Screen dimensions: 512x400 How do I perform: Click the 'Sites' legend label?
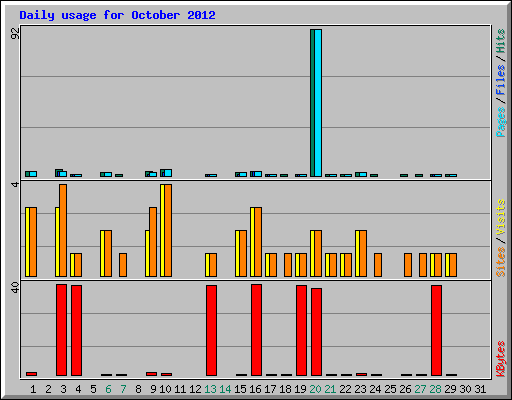pyautogui.click(x=500, y=262)
